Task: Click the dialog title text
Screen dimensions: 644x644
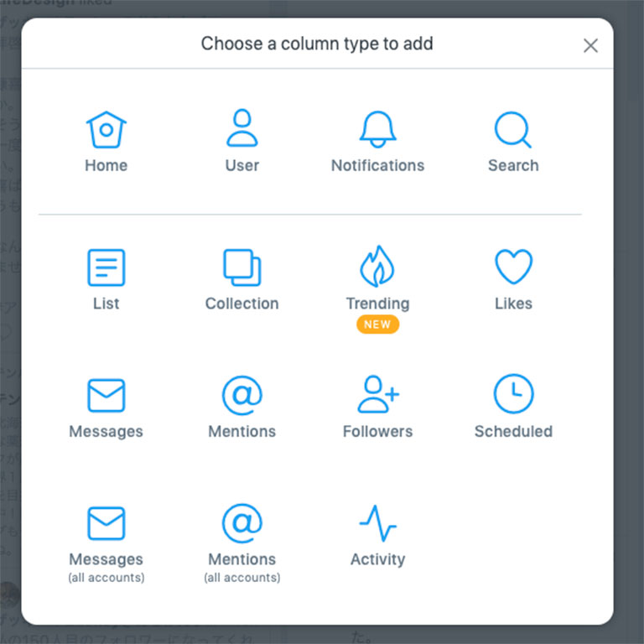Action: pos(317,43)
